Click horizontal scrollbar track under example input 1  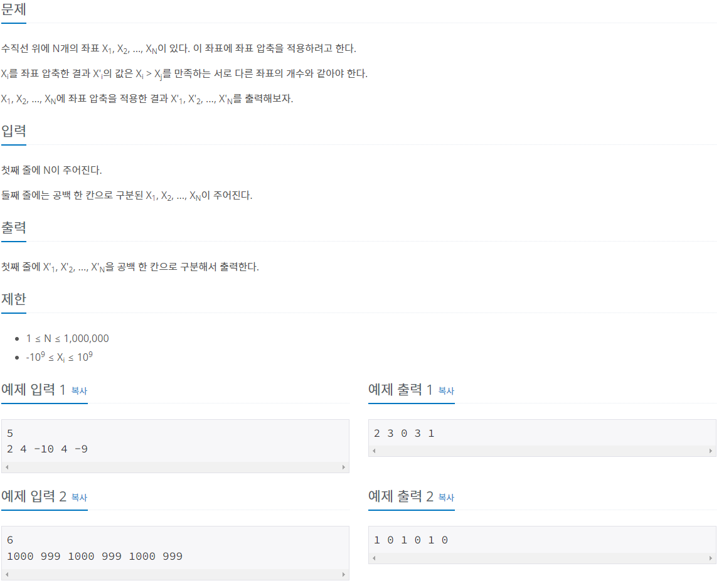(x=175, y=468)
